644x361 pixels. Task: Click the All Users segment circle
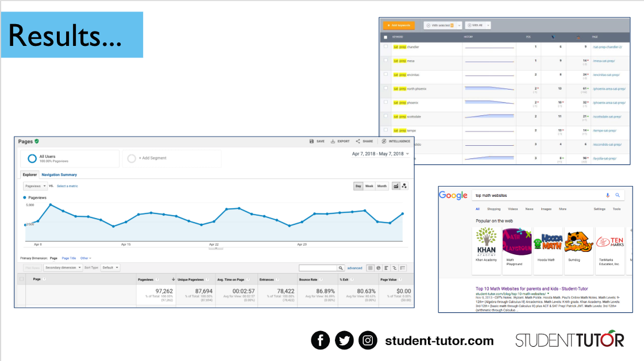point(32,158)
